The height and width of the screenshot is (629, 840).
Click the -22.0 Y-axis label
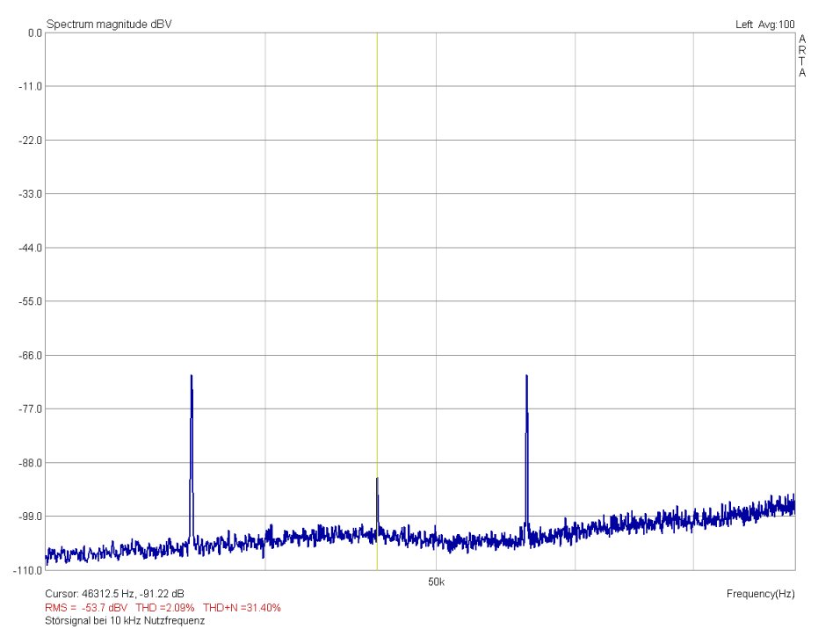click(32, 140)
